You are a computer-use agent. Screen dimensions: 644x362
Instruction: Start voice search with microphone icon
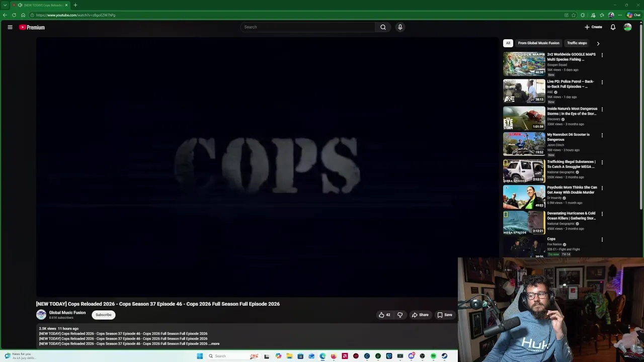(400, 27)
